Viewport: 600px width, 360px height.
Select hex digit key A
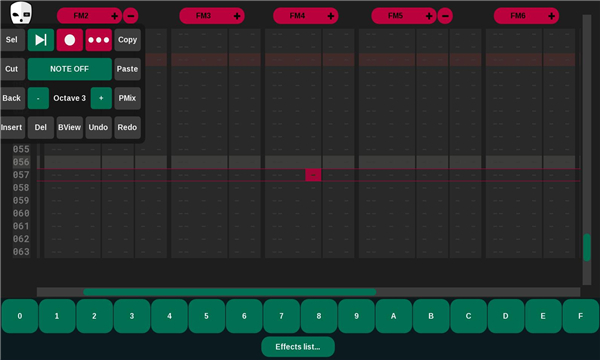point(394,316)
